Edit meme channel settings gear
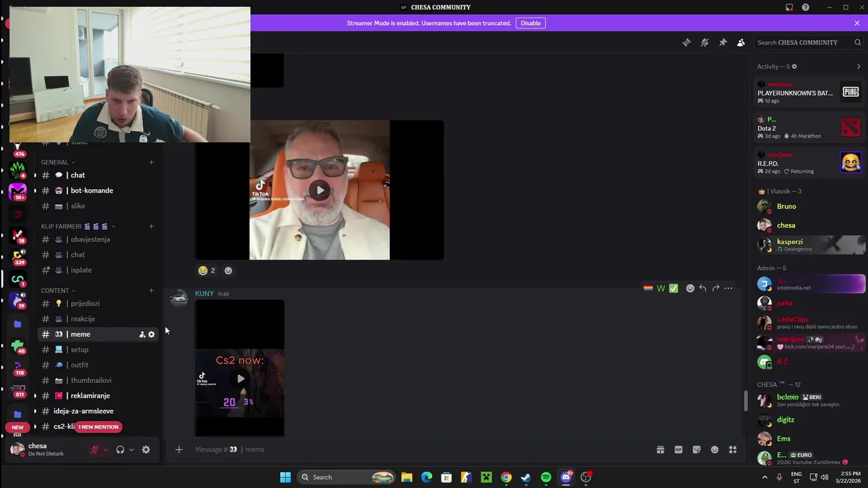The width and height of the screenshot is (868, 488). click(151, 334)
